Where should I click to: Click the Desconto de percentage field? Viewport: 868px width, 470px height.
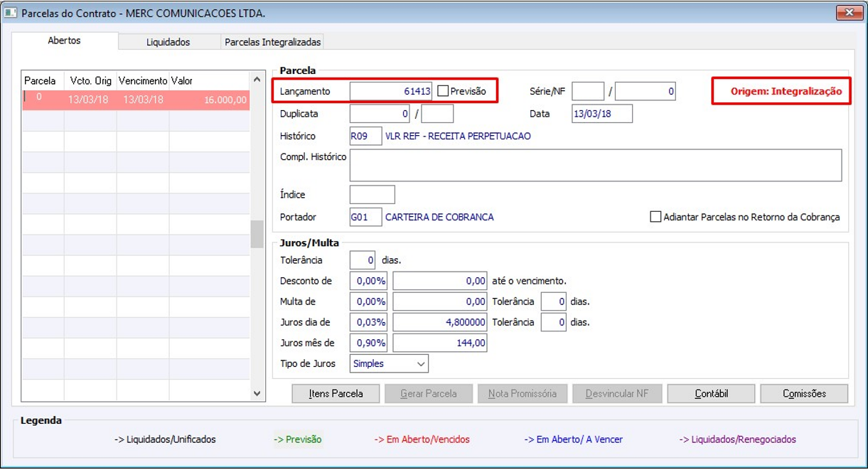click(x=369, y=281)
